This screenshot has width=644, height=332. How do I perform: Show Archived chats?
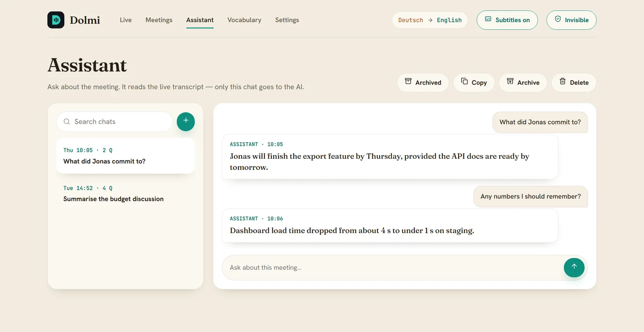pos(423,82)
